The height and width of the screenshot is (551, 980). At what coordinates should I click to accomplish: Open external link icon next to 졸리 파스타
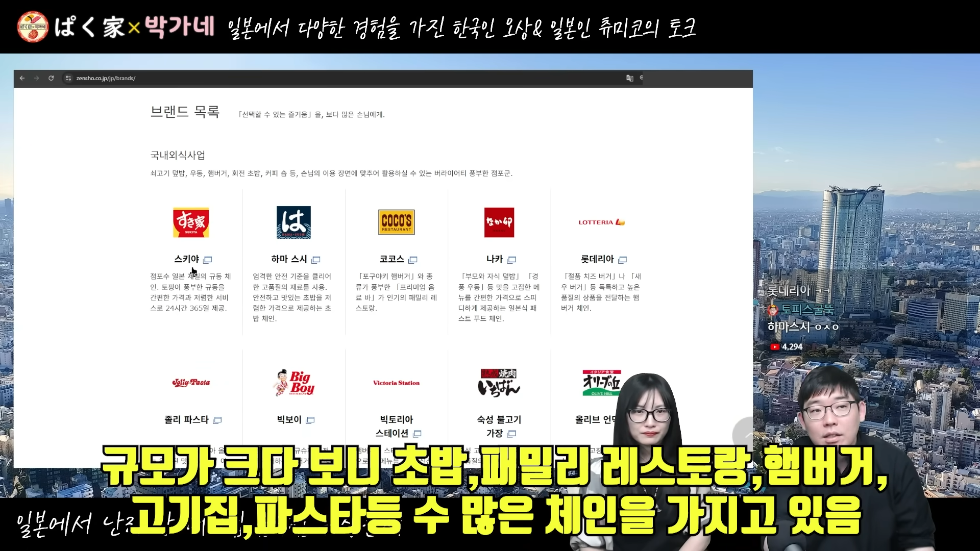[217, 420]
